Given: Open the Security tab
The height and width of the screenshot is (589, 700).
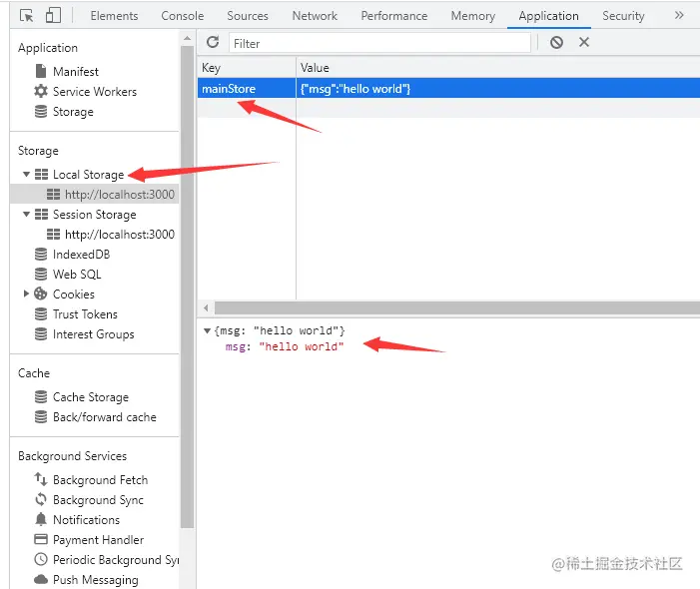Looking at the screenshot, I should click(623, 16).
